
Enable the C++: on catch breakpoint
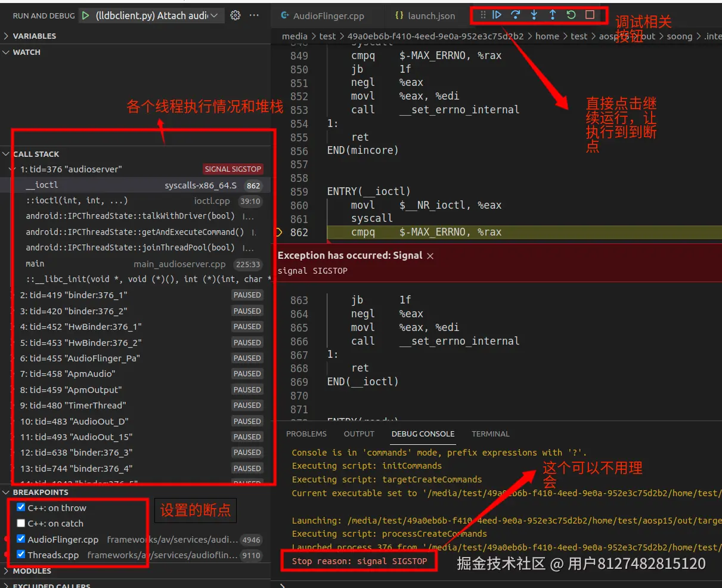(21, 523)
